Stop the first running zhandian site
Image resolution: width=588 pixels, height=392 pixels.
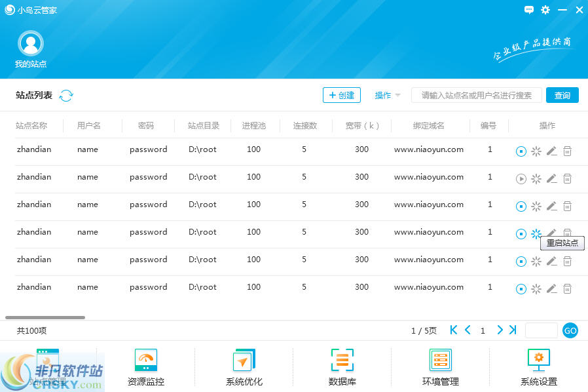pos(521,151)
